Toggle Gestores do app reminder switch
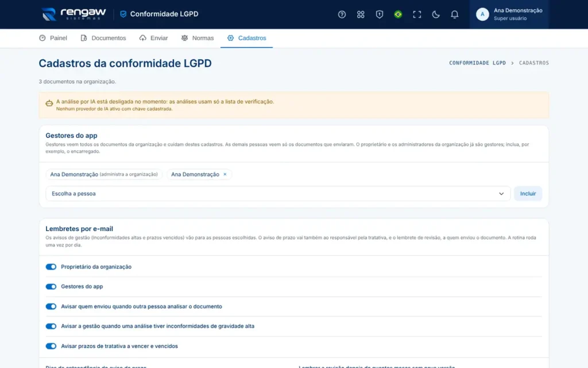Screen dimensions: 588x368 coord(51,286)
